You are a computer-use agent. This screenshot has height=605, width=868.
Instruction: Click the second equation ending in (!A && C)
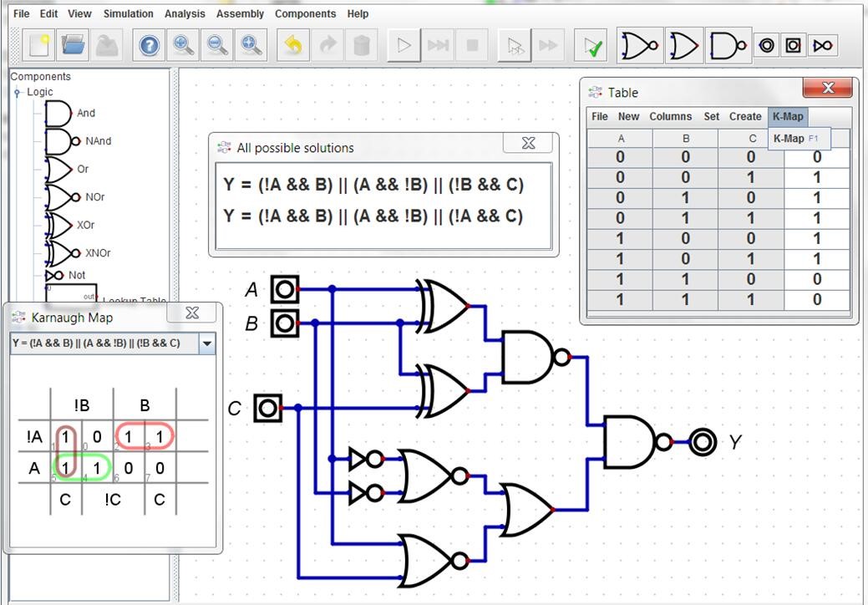[373, 216]
